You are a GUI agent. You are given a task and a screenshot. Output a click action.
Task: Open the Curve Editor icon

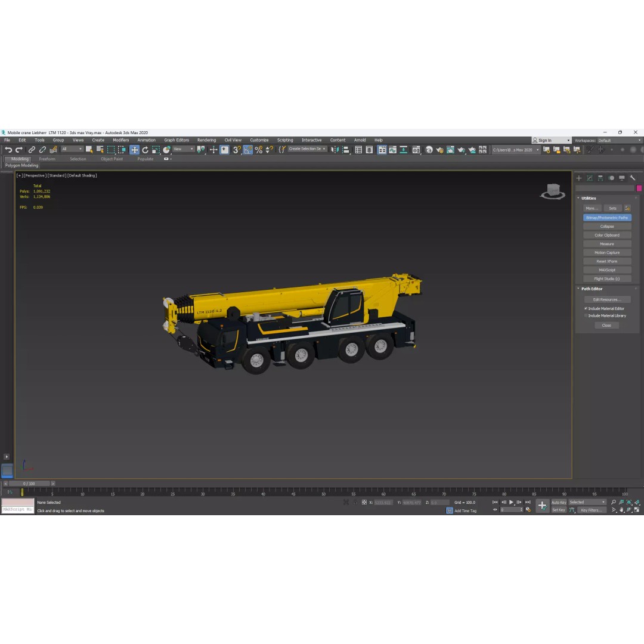pyautogui.click(x=392, y=150)
